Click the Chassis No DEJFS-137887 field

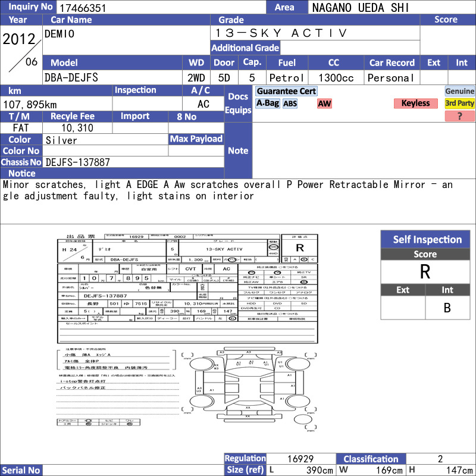click(x=133, y=162)
